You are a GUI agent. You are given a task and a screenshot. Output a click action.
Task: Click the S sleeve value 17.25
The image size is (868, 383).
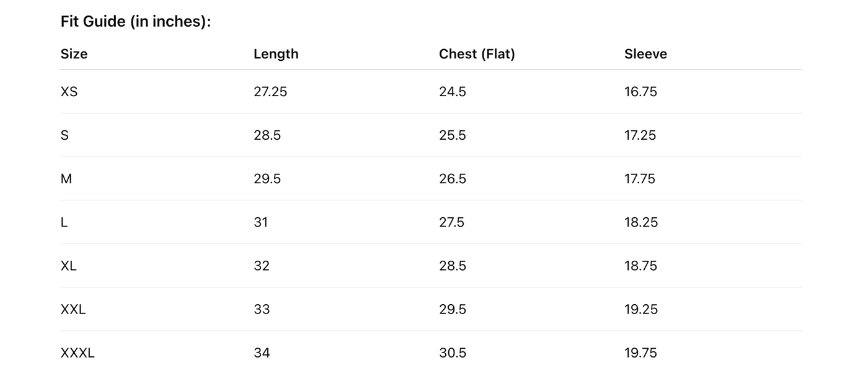click(640, 135)
